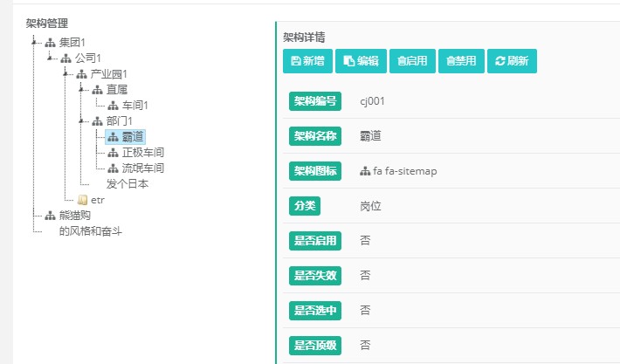Click the 编辑 edit button
The image size is (620, 364).
click(361, 61)
